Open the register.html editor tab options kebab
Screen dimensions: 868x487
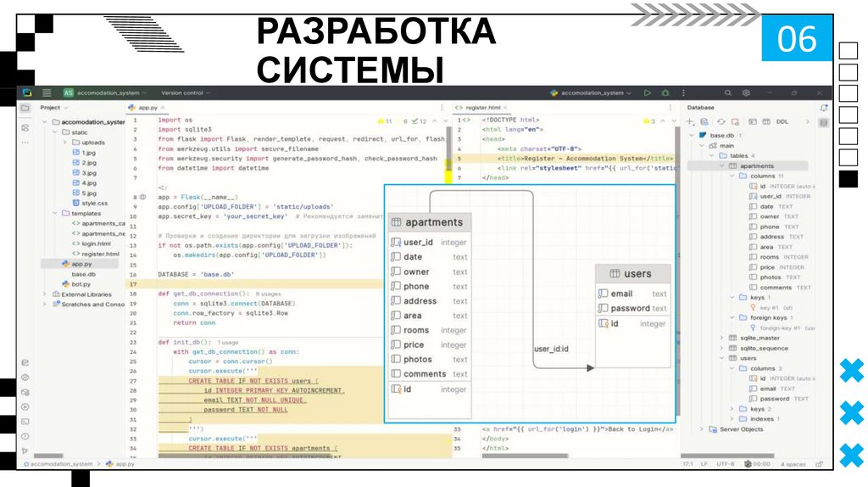[x=670, y=108]
